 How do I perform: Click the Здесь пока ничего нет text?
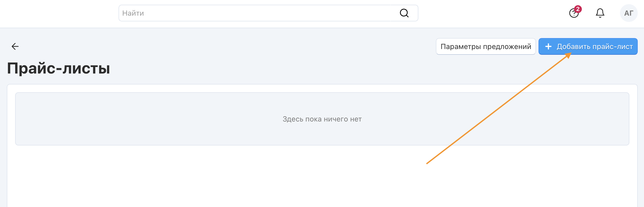[322, 119]
